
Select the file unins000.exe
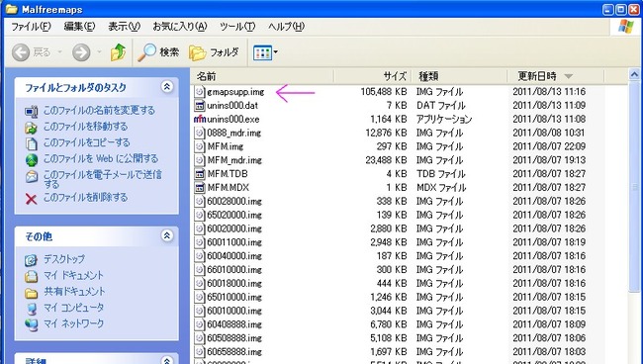point(233,120)
